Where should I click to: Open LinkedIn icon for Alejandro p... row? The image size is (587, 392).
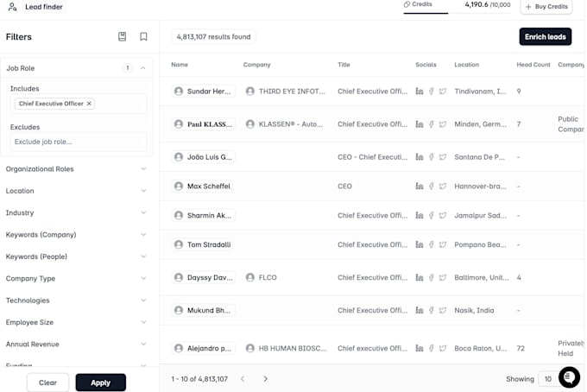[x=420, y=349]
